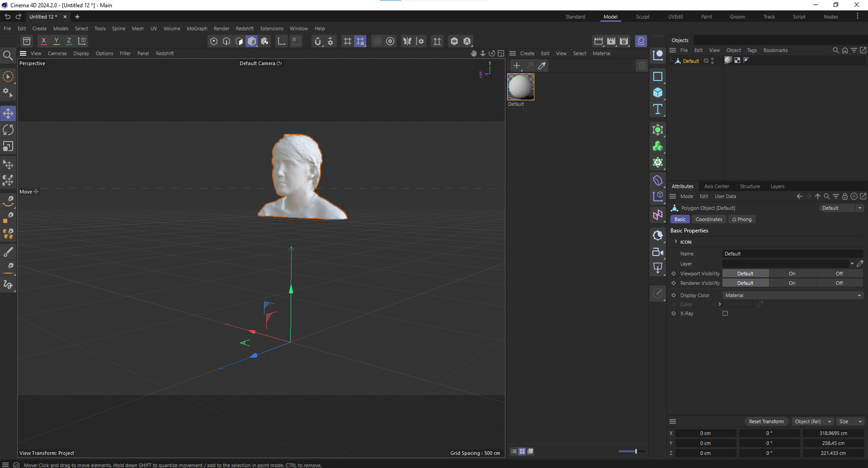This screenshot has width=868, height=468.
Task: Select the Scale tool
Action: (x=8, y=146)
